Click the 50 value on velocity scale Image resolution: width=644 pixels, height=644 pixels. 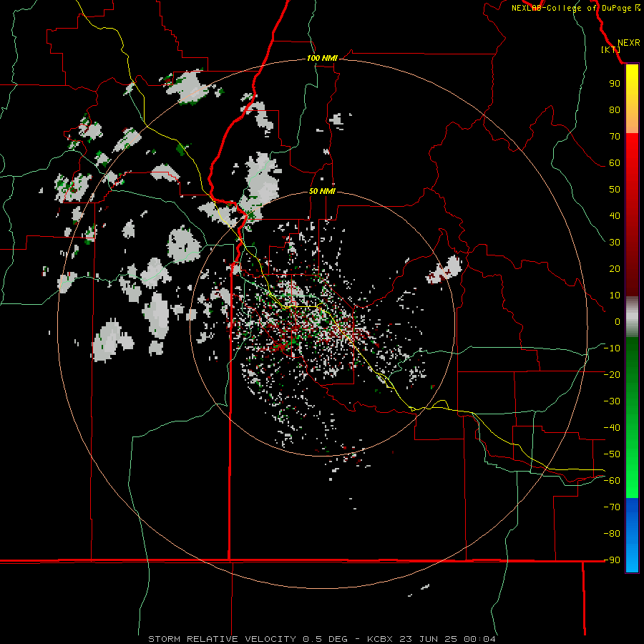click(x=615, y=190)
